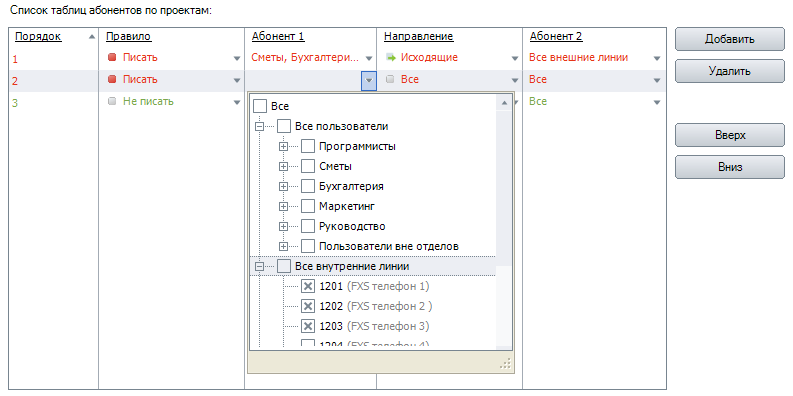Close the open Абонент 1 dropdown in row 2
Image resolution: width=793 pixels, height=396 pixels.
369,80
